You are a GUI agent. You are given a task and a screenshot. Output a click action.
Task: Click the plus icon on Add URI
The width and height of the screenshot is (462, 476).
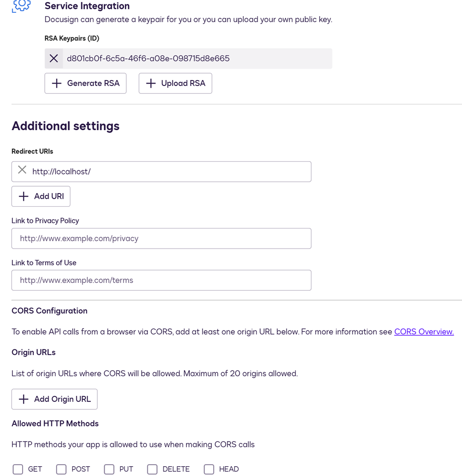24,196
